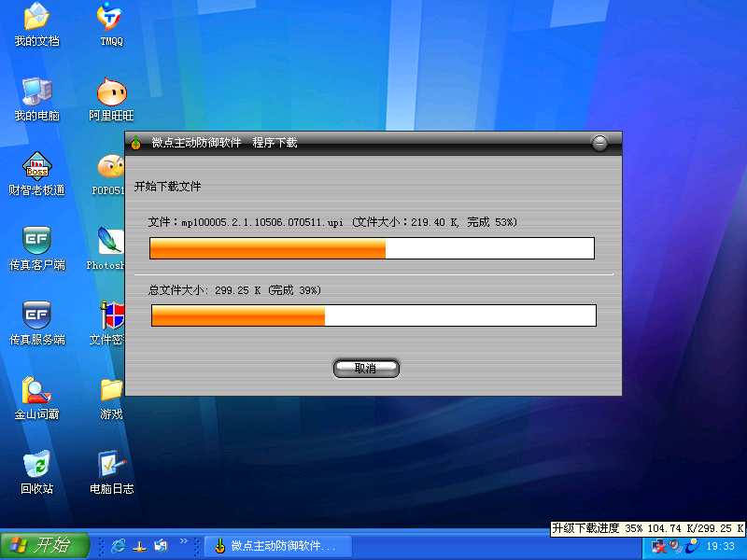Expand the quick launch overflow chevron
747x560 pixels.
pos(184,541)
